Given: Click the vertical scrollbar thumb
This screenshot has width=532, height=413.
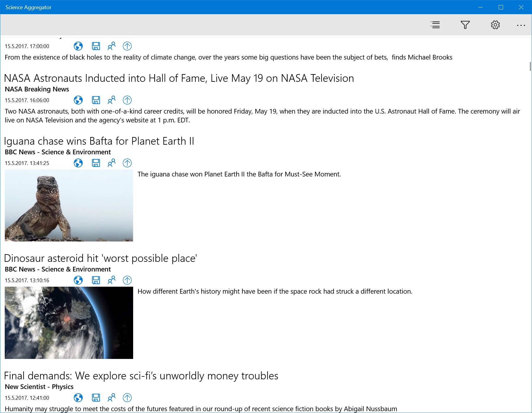Looking at the screenshot, I should coord(530,66).
